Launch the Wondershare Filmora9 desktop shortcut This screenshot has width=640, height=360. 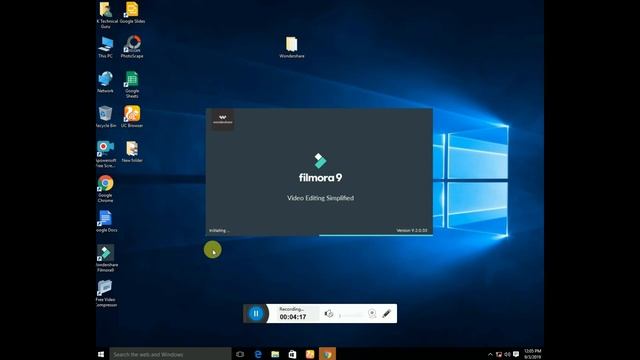click(x=106, y=258)
